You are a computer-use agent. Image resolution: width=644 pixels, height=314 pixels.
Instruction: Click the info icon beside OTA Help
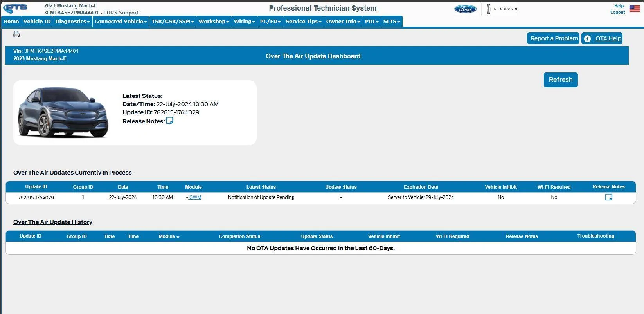point(587,38)
